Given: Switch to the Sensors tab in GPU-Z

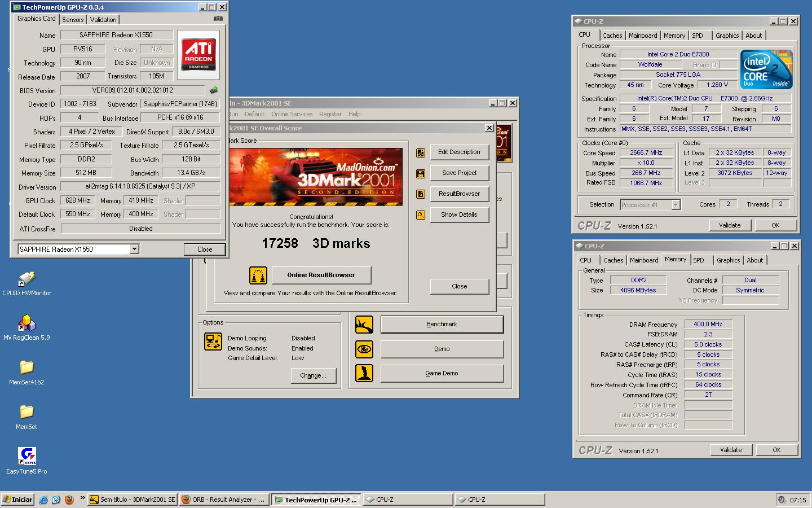Looking at the screenshot, I should (x=73, y=19).
